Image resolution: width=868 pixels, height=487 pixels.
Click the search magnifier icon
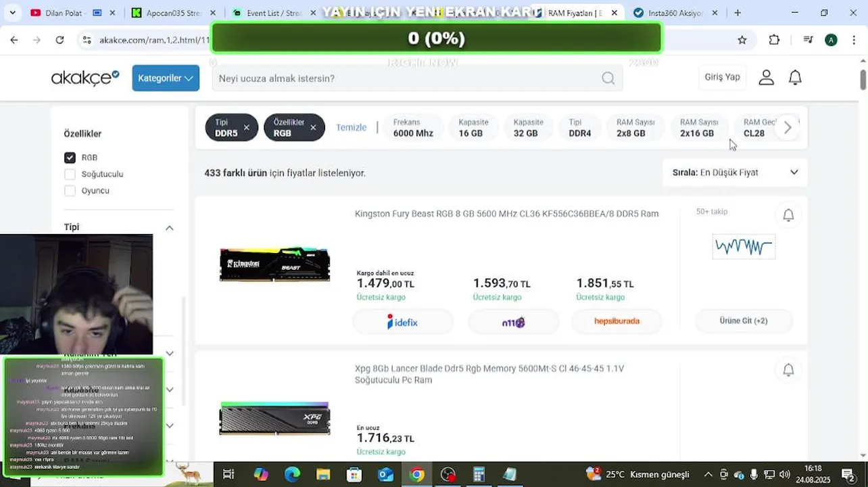[x=608, y=78]
